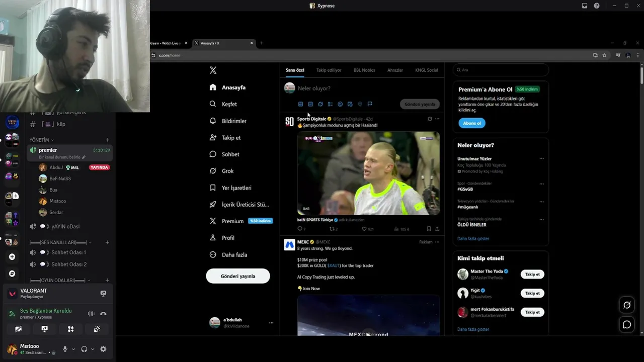The image size is (644, 362).
Task: Add a GIF to the new post
Action: click(310, 104)
